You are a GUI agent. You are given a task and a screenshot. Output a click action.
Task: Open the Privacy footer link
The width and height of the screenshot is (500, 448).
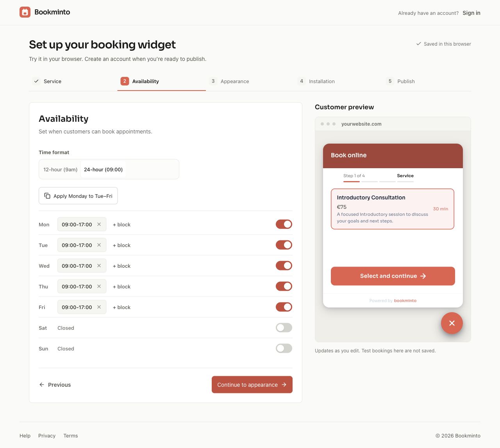(47, 436)
